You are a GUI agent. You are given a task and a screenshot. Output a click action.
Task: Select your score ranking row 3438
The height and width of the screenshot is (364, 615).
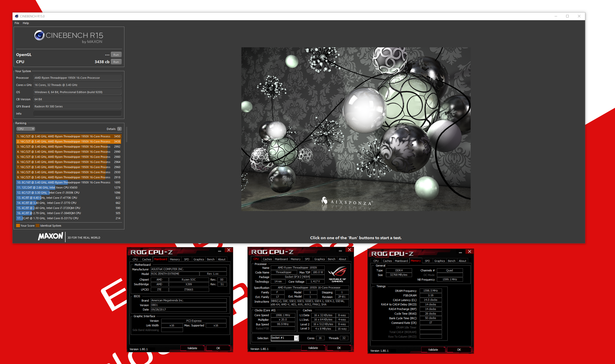(69, 141)
